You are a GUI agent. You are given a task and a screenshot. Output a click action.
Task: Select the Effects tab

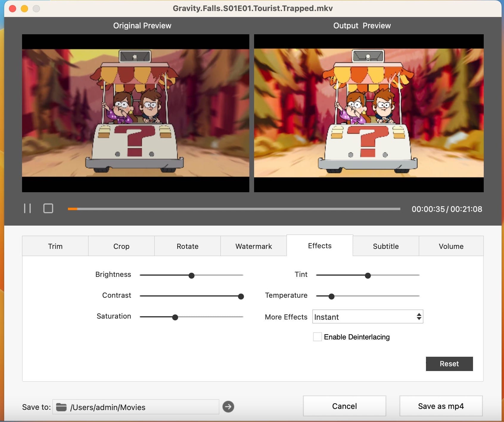point(320,246)
